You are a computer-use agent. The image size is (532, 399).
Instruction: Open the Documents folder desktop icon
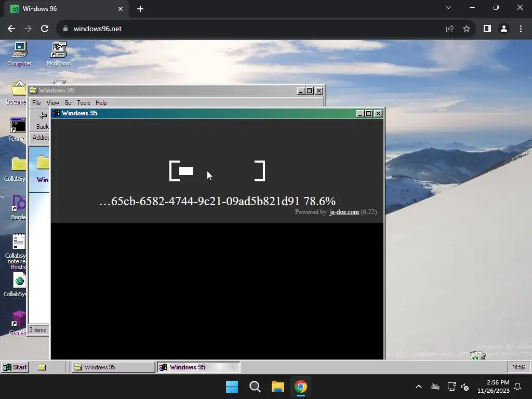(17, 92)
